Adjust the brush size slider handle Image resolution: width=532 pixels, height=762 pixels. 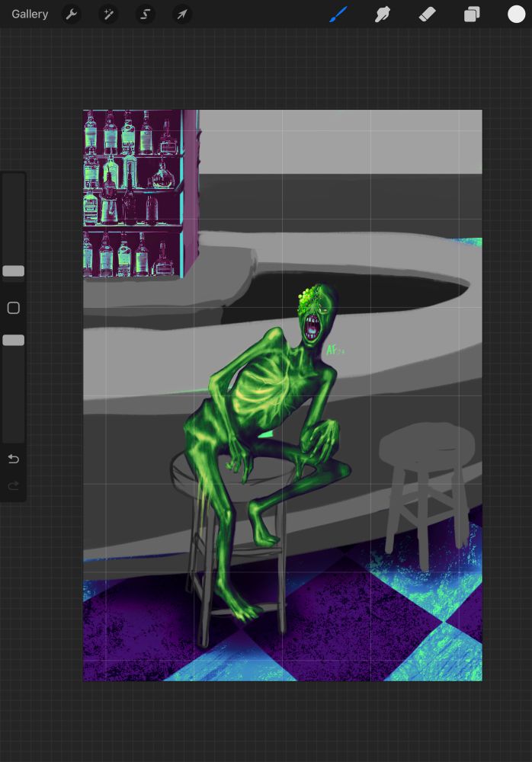(14, 271)
